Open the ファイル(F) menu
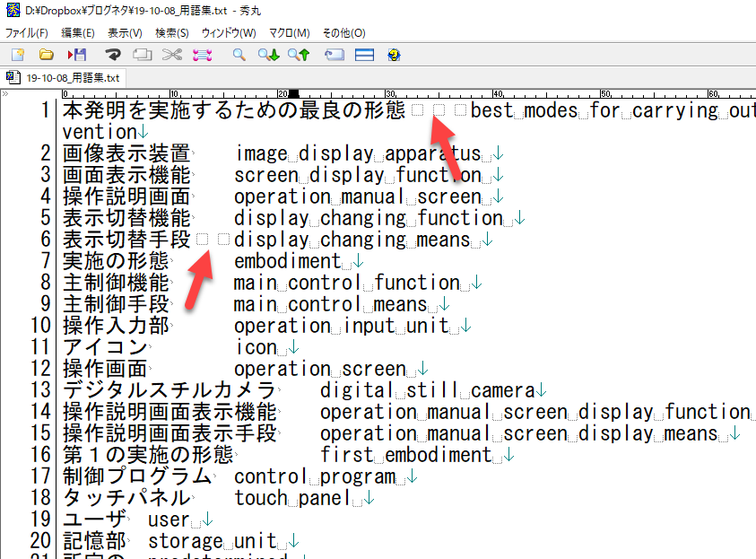756x559 pixels. 27,33
